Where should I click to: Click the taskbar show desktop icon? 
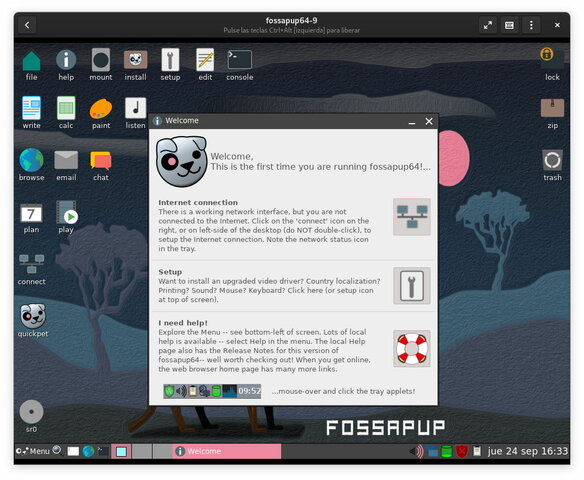[x=73, y=451]
